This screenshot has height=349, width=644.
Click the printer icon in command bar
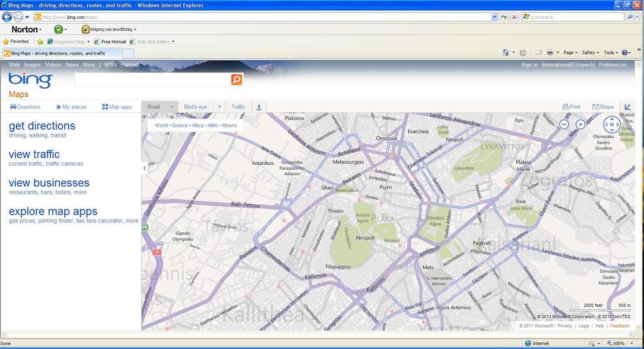(550, 52)
